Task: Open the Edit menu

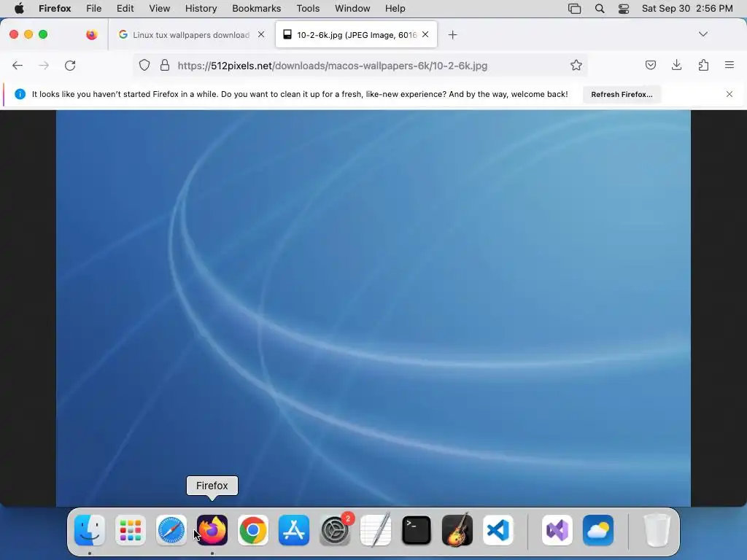Action: [125, 9]
